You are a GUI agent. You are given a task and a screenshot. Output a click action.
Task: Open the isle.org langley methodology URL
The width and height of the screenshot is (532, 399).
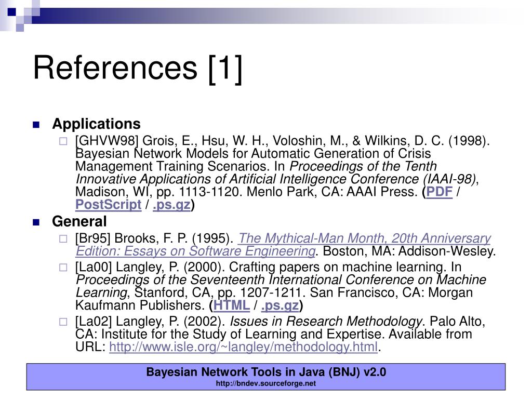coord(243,347)
